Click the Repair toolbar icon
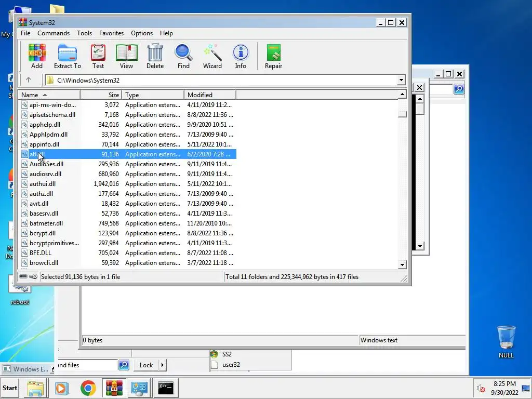 (x=273, y=56)
